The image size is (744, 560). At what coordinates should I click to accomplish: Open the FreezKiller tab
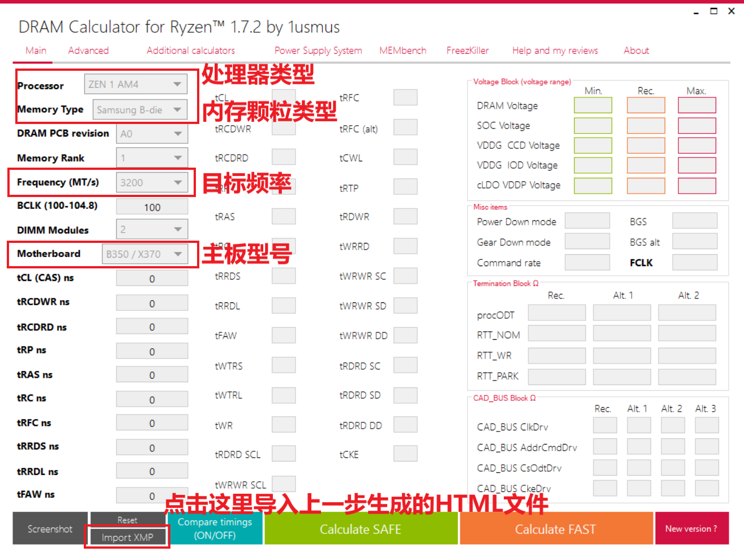point(467,50)
